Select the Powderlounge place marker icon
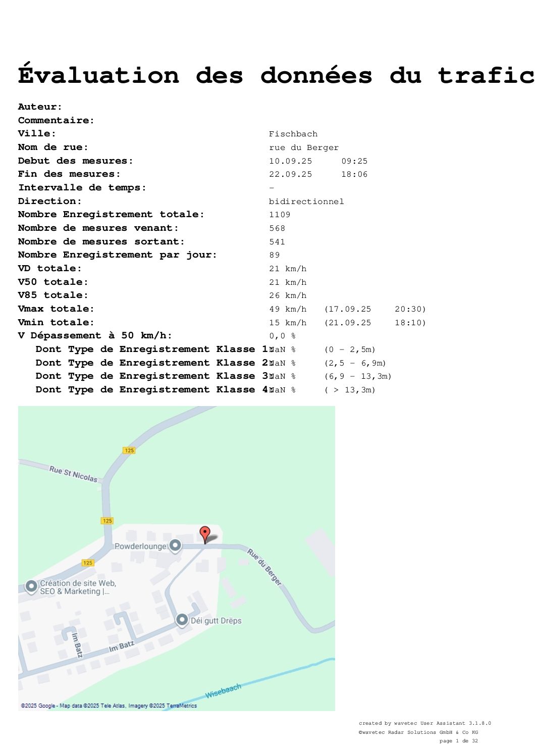The image size is (535, 756). 175,545
